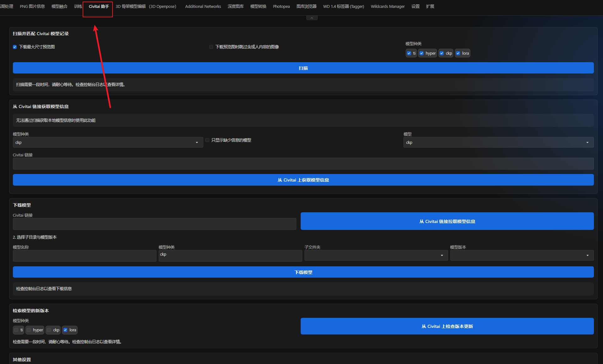
Task: Uncheck lora under model version check
Action: coord(65,330)
